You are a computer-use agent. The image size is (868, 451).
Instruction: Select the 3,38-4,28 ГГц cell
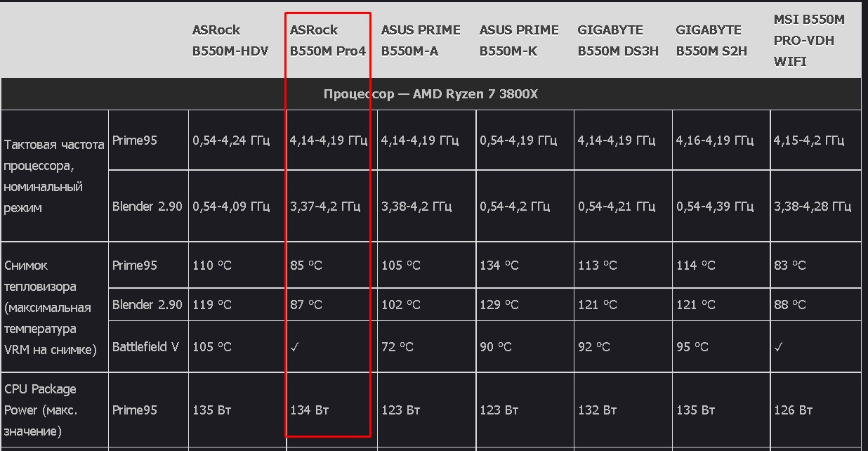[813, 207]
